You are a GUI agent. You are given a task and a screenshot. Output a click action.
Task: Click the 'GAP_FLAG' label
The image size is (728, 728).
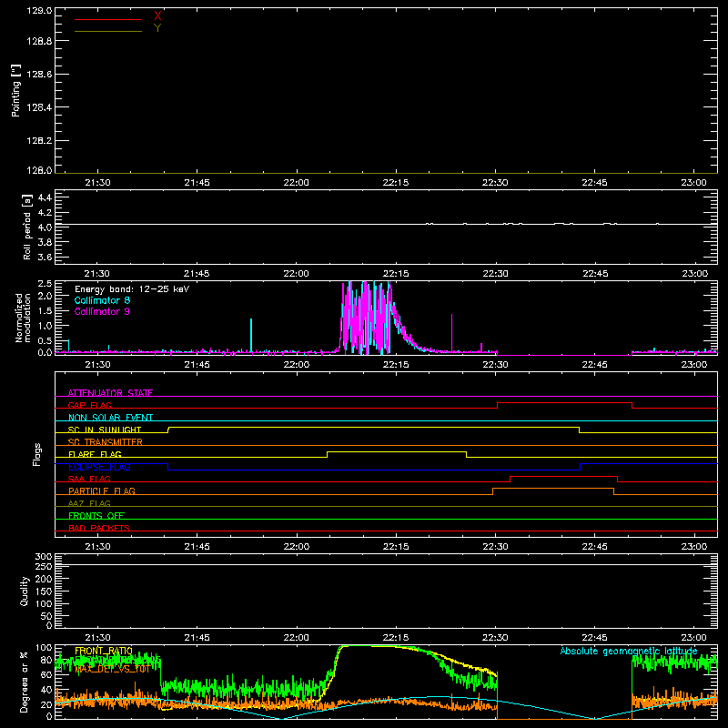[89, 405]
